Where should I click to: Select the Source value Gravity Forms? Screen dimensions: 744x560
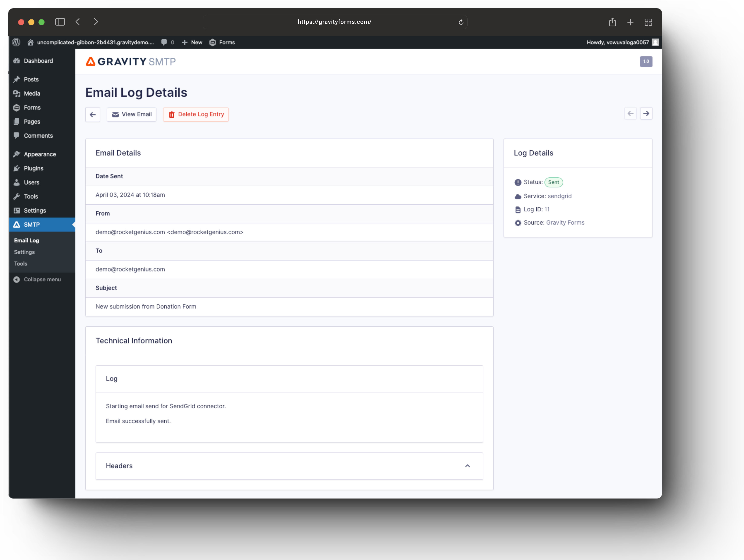click(565, 223)
